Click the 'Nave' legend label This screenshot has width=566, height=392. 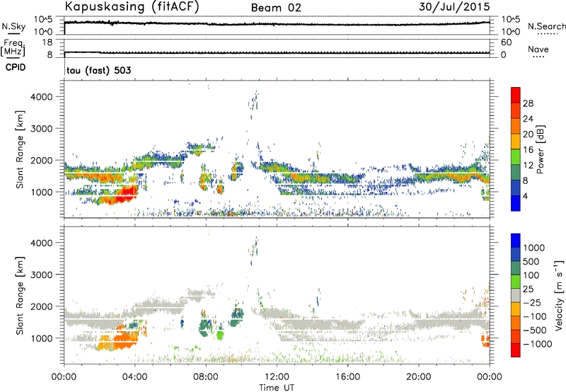click(538, 49)
